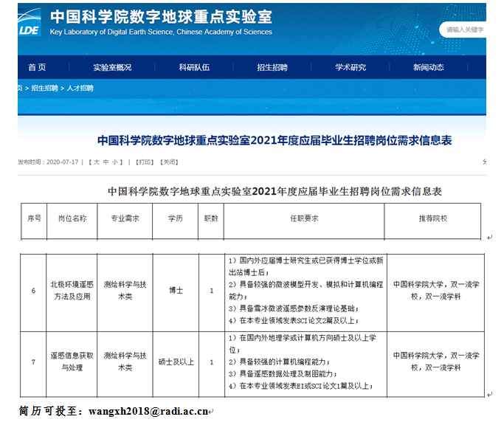This screenshot has width=504, height=439.
Task: Click the publish date 2020-07-17
Action: pos(63,162)
